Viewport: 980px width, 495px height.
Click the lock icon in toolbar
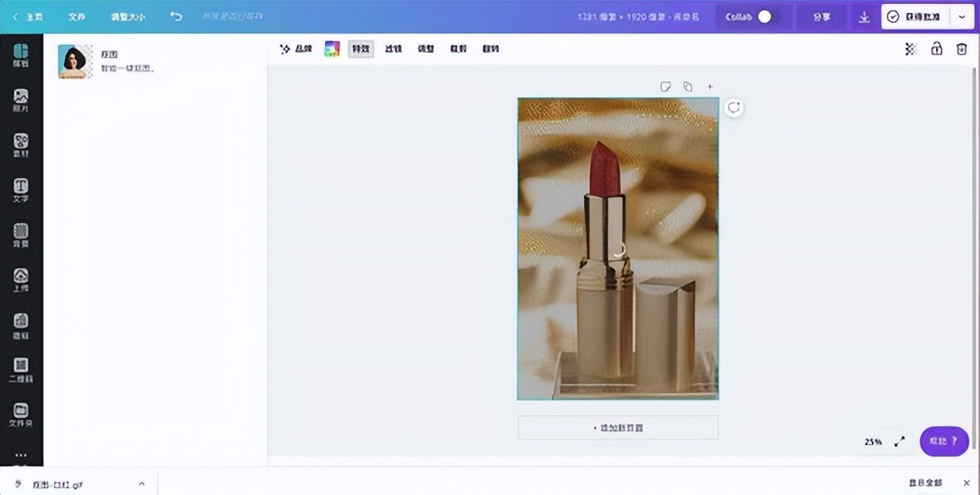pos(936,49)
